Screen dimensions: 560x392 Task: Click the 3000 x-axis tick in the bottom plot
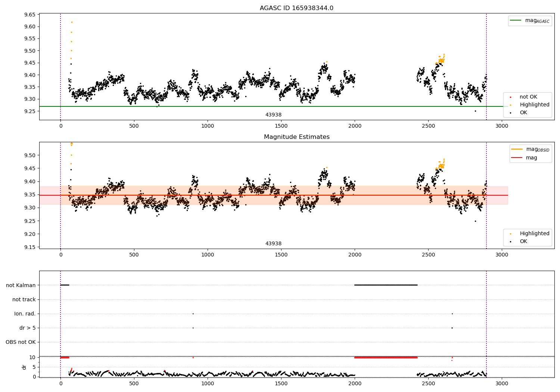(502, 383)
